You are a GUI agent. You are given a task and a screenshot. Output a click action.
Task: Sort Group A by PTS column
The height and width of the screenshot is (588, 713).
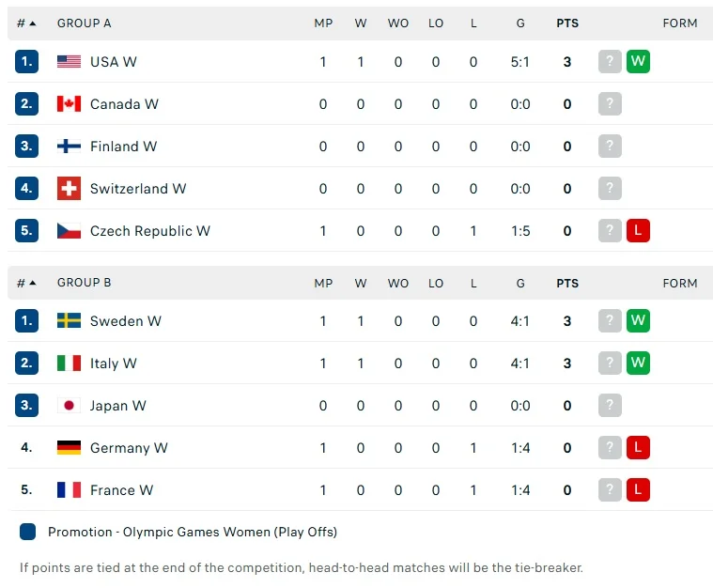(x=567, y=23)
